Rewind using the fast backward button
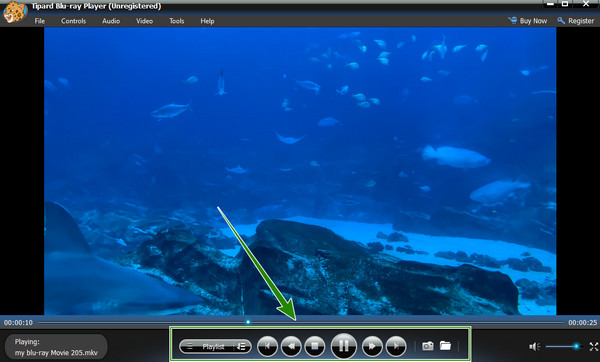Image resolution: width=600 pixels, height=362 pixels. click(x=291, y=346)
